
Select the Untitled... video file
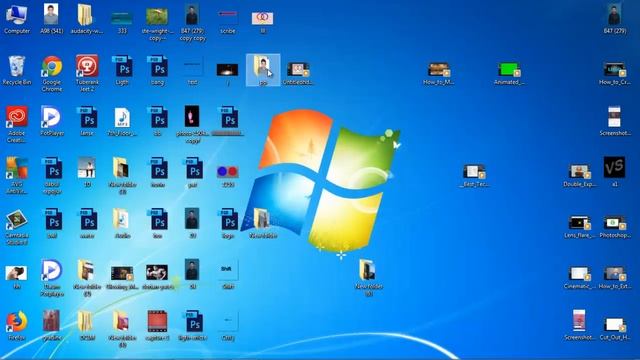coord(298,73)
